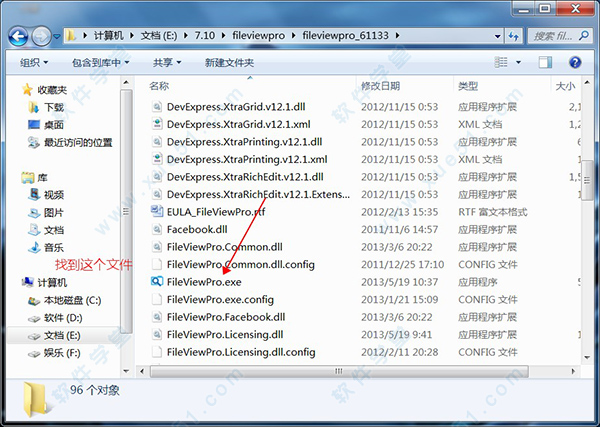Screen dimensions: 600x427
Task: Select FileViewPro.Common.dll file
Action: 225,247
